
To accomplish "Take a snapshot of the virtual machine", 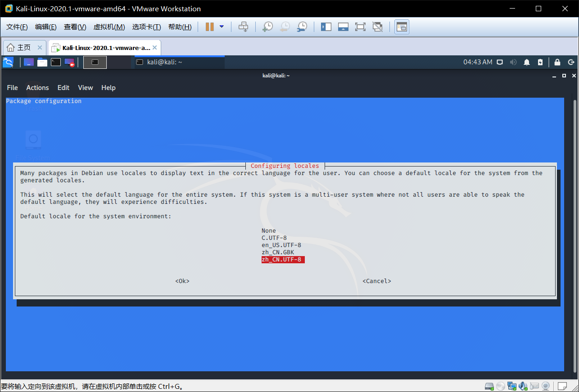I will [267, 27].
